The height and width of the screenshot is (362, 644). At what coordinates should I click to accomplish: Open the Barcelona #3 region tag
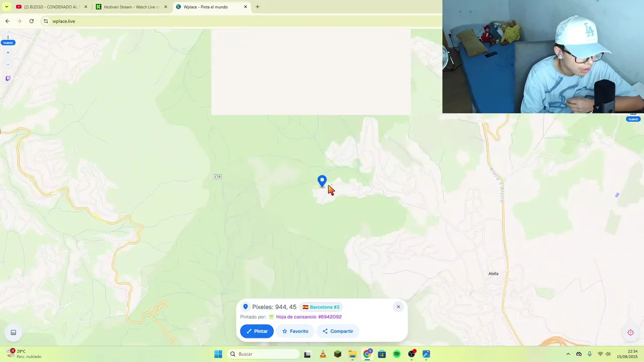[321, 307]
